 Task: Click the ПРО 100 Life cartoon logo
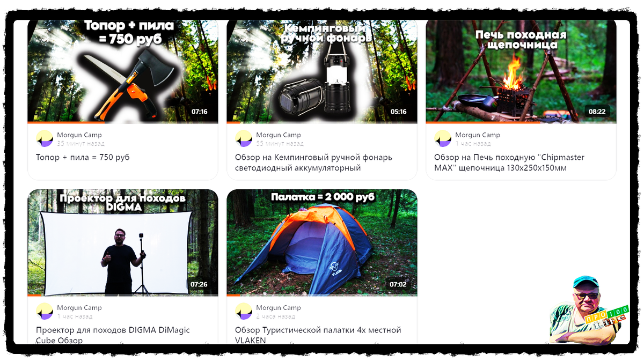coord(589,310)
